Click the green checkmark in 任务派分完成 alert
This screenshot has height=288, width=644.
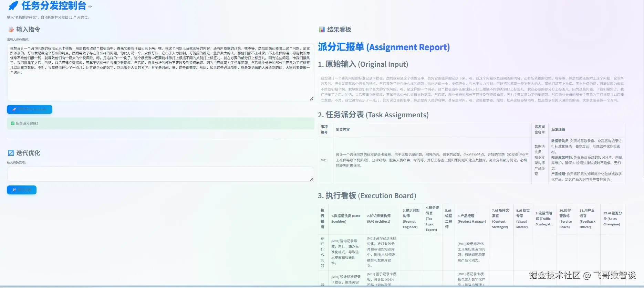(13, 123)
